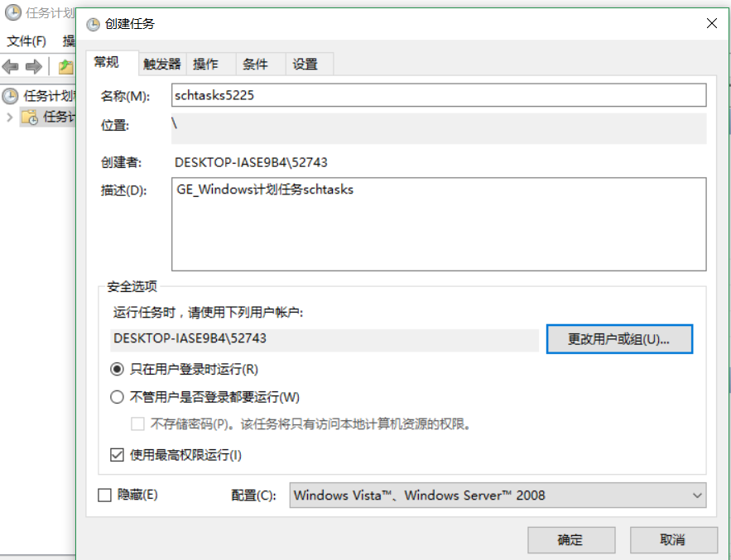The width and height of the screenshot is (731, 560).
Task: Click the forward arrow in Task Scheduler toolbar
Action: tap(34, 67)
